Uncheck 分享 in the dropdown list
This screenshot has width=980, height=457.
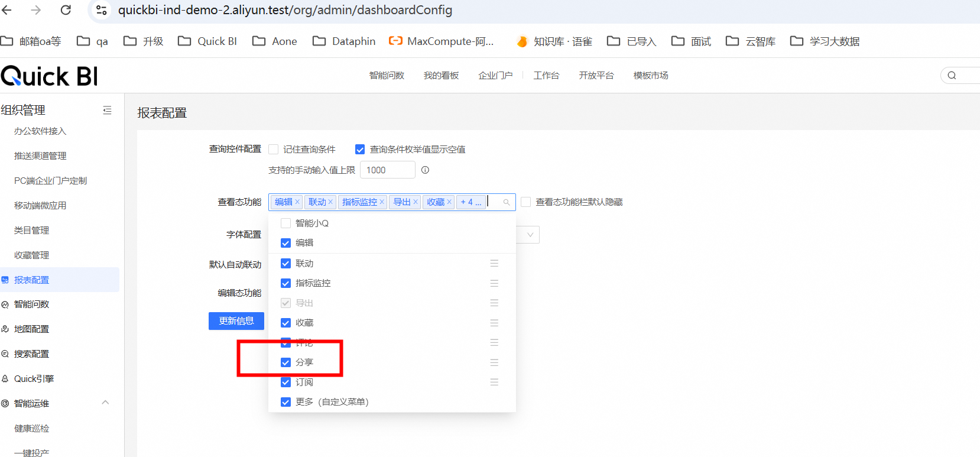pyautogui.click(x=286, y=362)
